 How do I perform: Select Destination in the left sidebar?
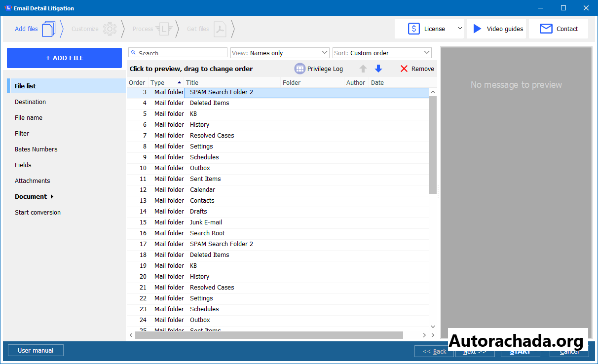(x=31, y=102)
